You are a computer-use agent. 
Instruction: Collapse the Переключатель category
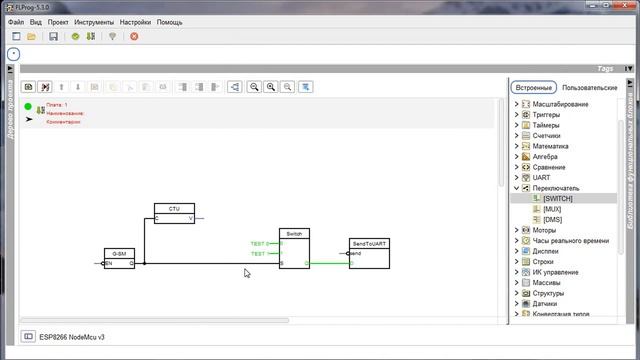tap(516, 188)
